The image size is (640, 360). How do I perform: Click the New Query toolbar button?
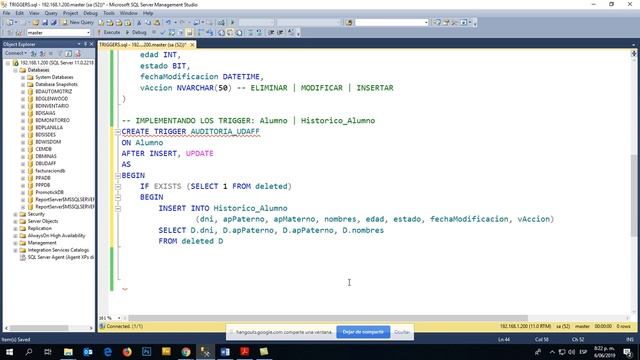(x=78, y=22)
